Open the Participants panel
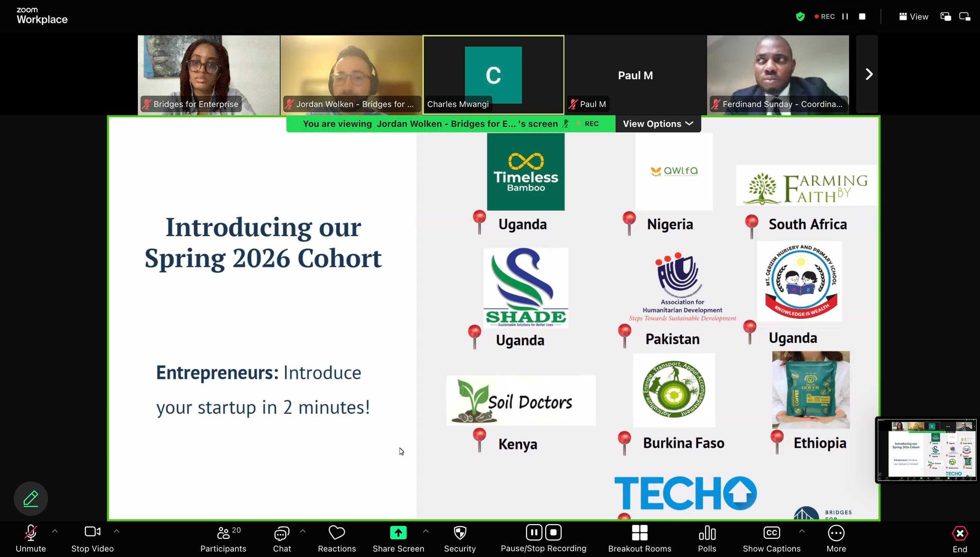 pos(223,538)
